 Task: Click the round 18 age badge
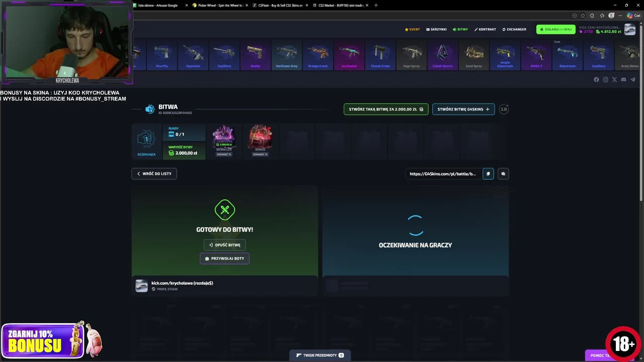tap(504, 109)
